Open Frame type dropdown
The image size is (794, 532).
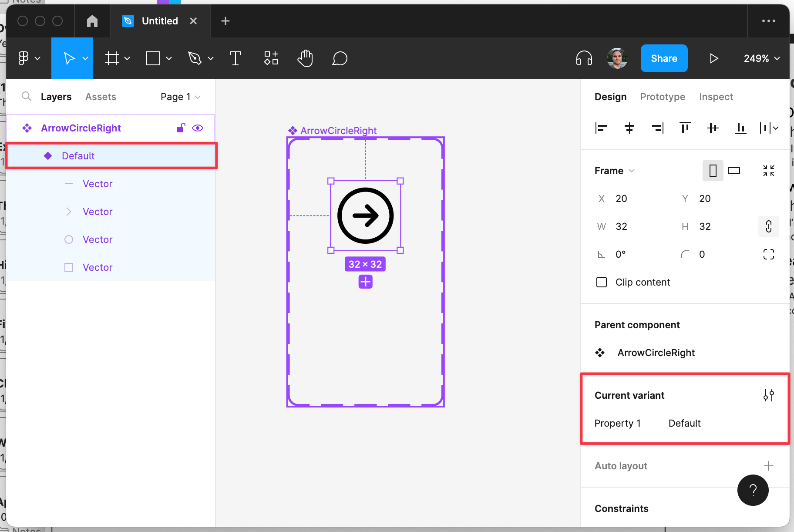pos(614,171)
